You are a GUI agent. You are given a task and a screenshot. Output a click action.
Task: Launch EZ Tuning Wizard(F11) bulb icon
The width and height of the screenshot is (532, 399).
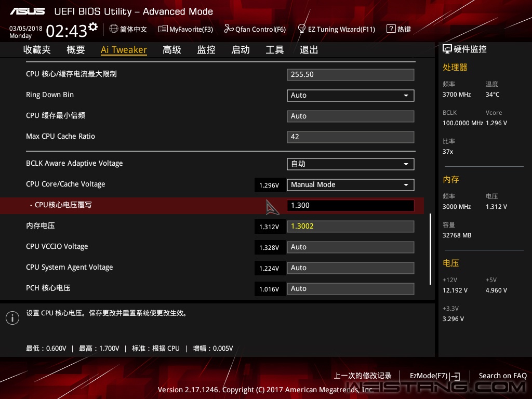tap(301, 29)
